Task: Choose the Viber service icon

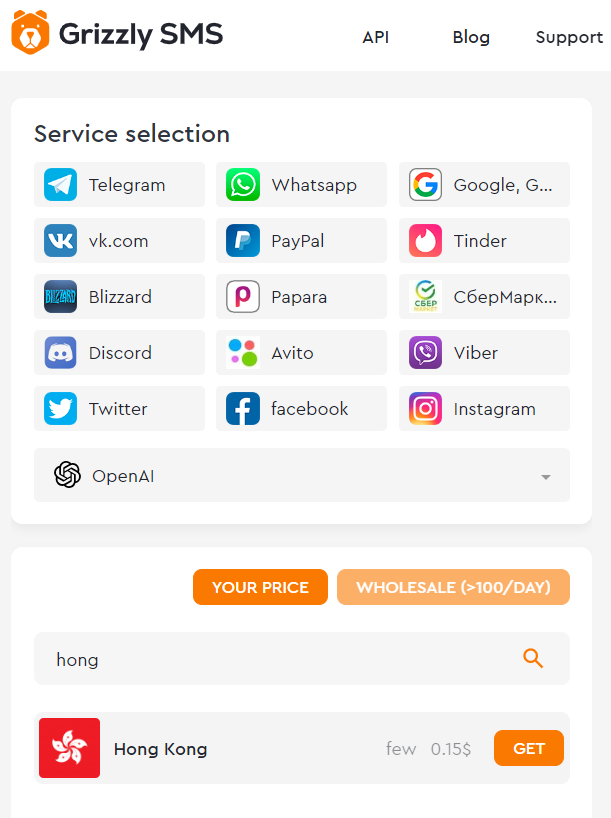Action: tap(425, 353)
